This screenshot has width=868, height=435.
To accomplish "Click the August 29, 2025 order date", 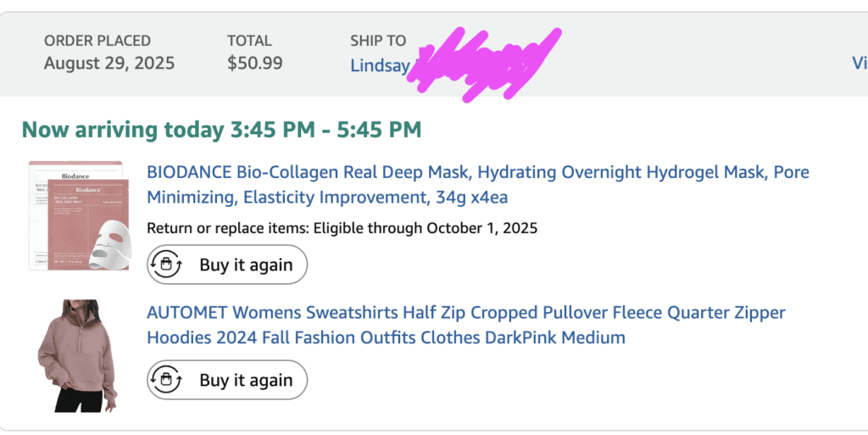I will (x=109, y=63).
